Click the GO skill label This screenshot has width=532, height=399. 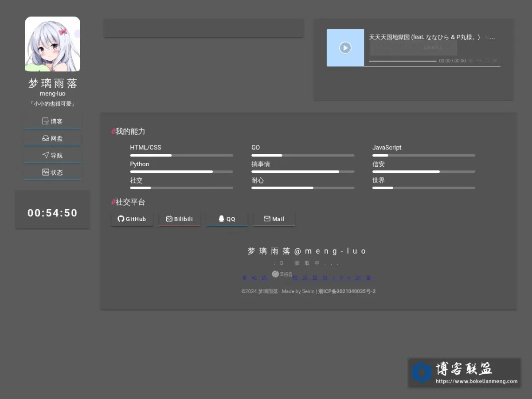[x=256, y=148]
